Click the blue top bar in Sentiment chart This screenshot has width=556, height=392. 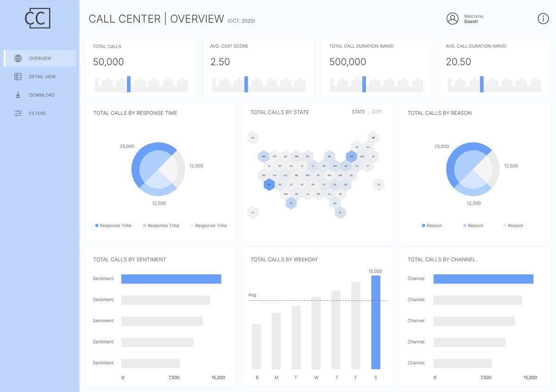point(171,279)
